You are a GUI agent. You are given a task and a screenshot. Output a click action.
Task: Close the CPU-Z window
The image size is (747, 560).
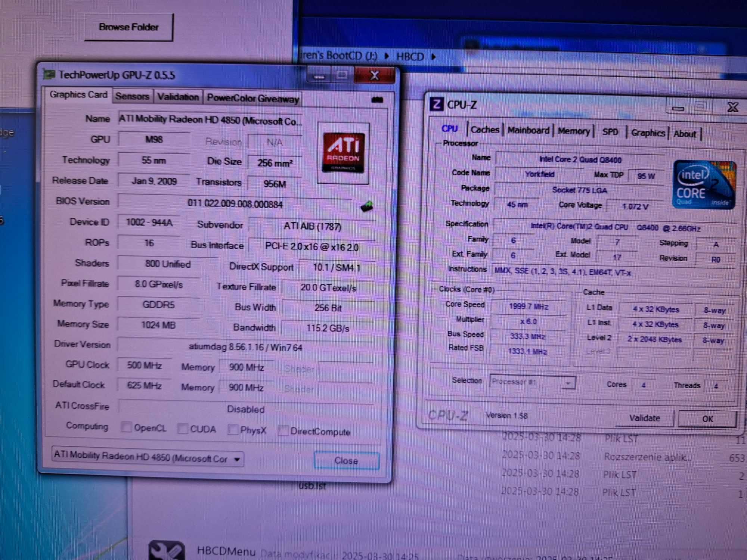pos(733,107)
